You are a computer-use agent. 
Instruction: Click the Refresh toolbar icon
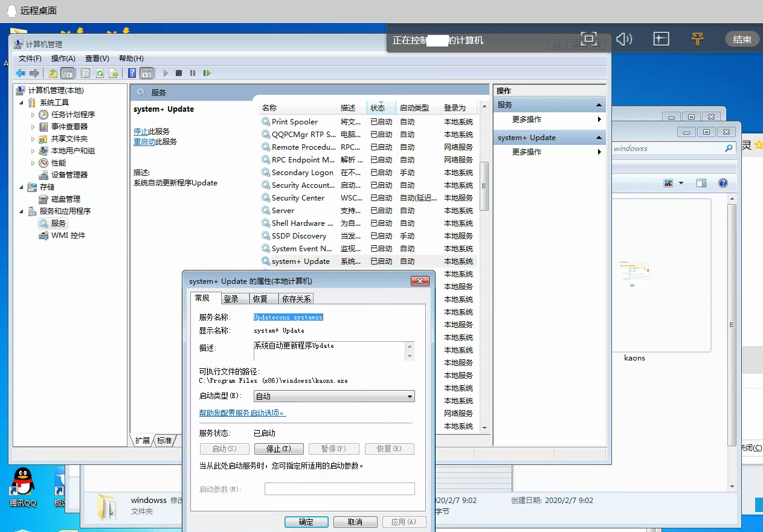(x=100, y=73)
